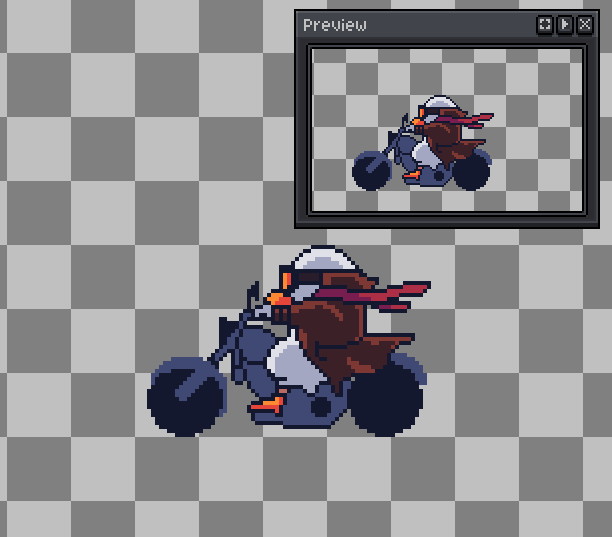Click the Preview window title text
Screen dimensions: 612x537
(x=334, y=25)
